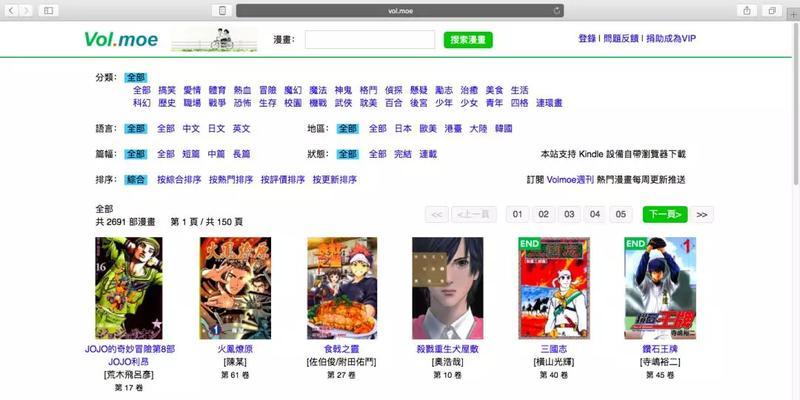Select 武俠 category filter
Image resolution: width=800 pixels, height=400 pixels.
click(x=343, y=103)
